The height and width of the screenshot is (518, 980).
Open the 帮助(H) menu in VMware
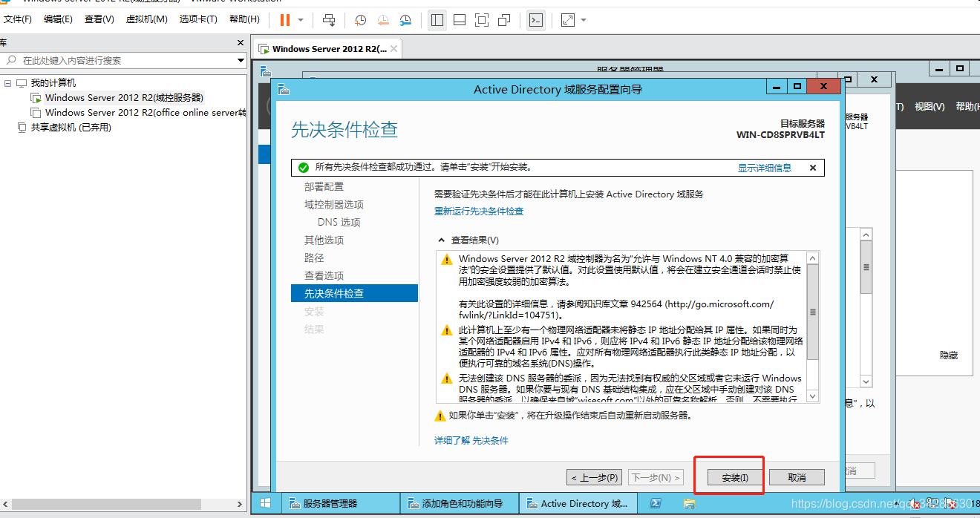244,19
